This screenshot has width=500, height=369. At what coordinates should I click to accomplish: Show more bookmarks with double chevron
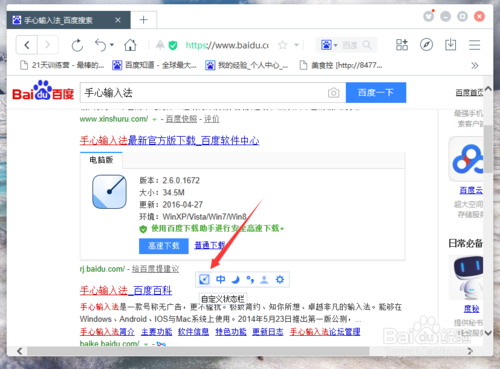click(475, 65)
